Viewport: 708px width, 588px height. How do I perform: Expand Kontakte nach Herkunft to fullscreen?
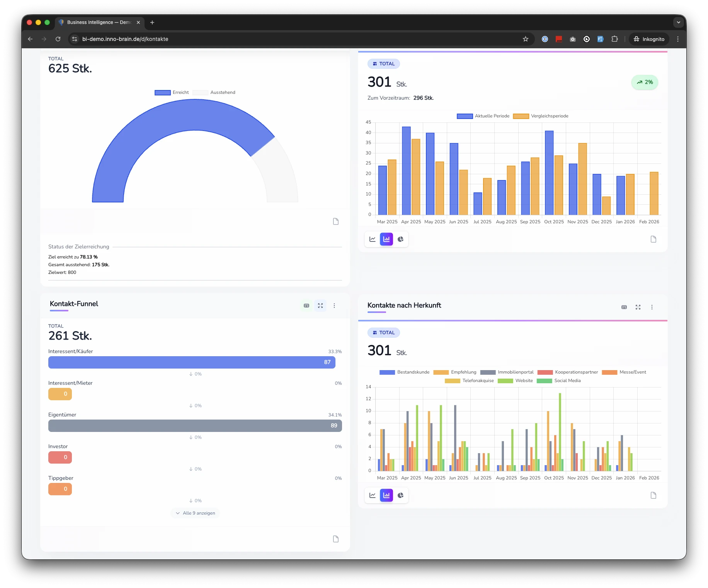[638, 307]
